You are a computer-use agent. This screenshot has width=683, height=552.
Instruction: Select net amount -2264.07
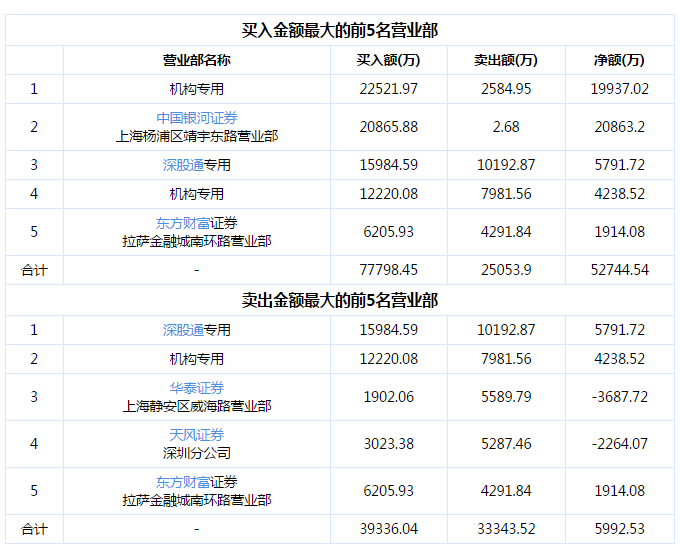(x=619, y=444)
